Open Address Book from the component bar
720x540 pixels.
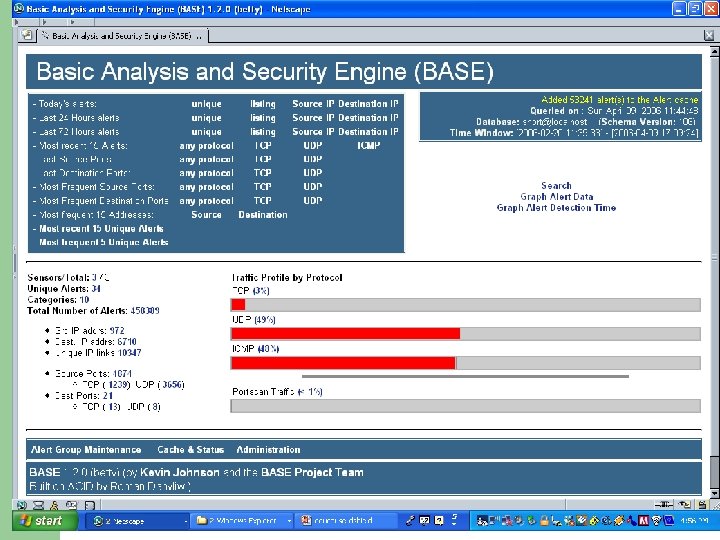[90, 505]
